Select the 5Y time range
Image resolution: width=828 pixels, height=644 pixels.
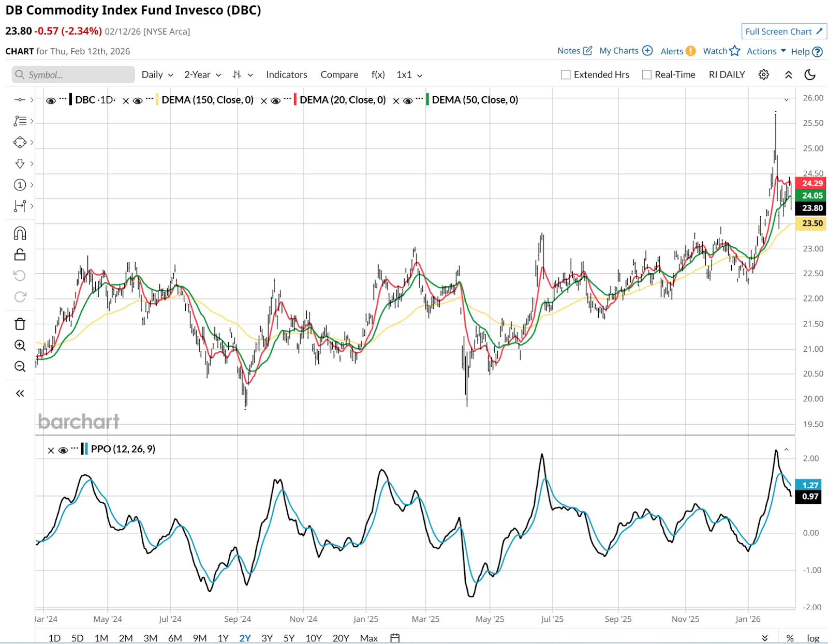point(289,638)
